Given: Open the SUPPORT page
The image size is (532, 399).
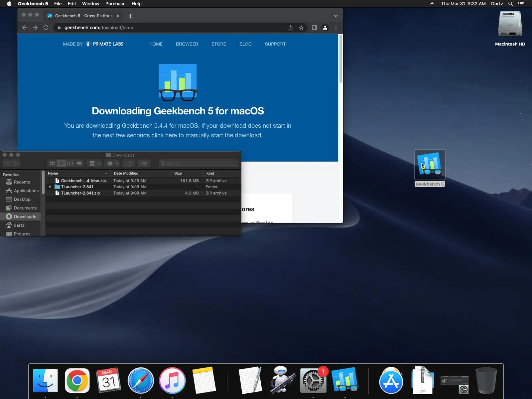Looking at the screenshot, I should click(275, 44).
